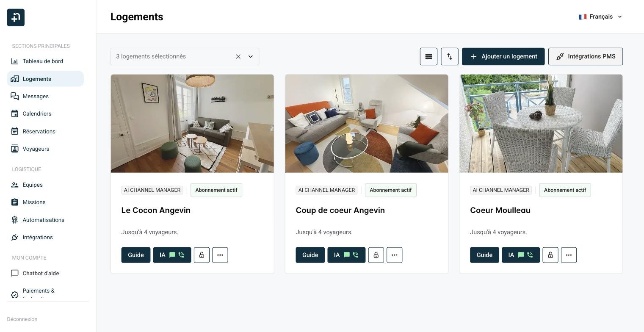Viewport: 644px width, 332px height.
Task: Open Chatbot d'aide
Action: tap(45, 273)
